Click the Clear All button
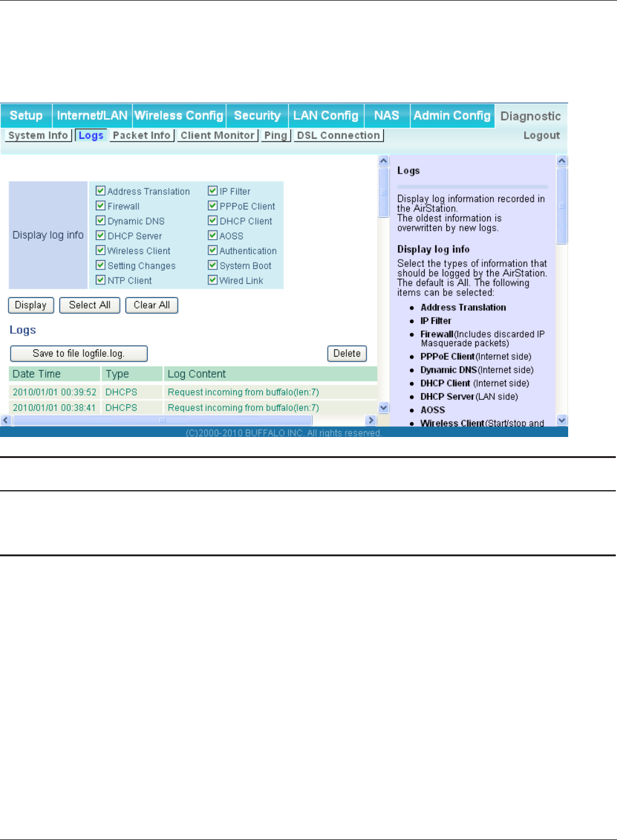 tap(151, 305)
